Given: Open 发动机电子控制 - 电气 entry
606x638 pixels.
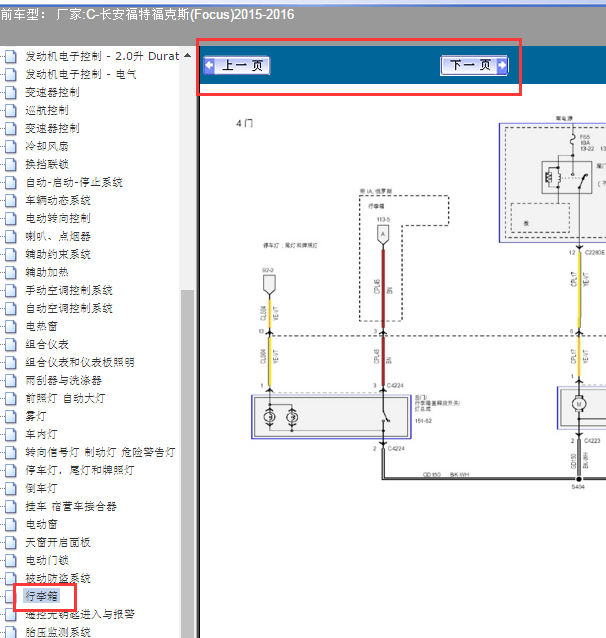Looking at the screenshot, I should point(81,74).
